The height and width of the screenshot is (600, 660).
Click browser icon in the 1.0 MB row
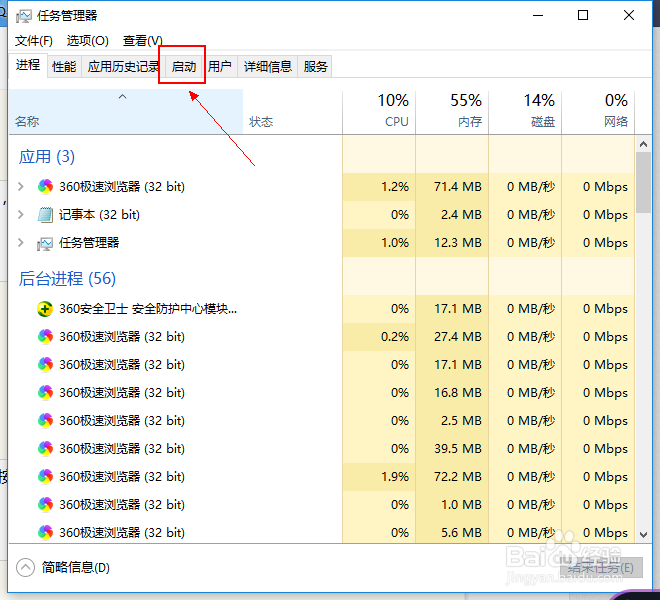(45, 505)
